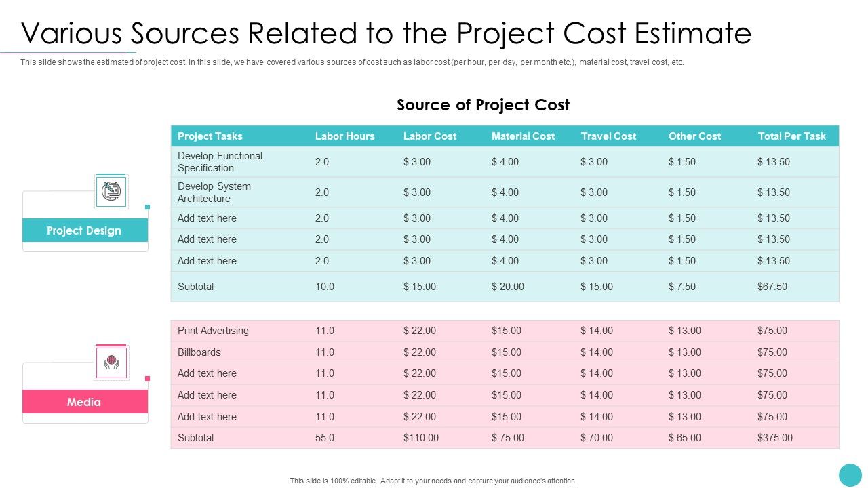The width and height of the screenshot is (868, 488).
Task: Select the hands-holding-globe icon above Media
Action: point(110,363)
